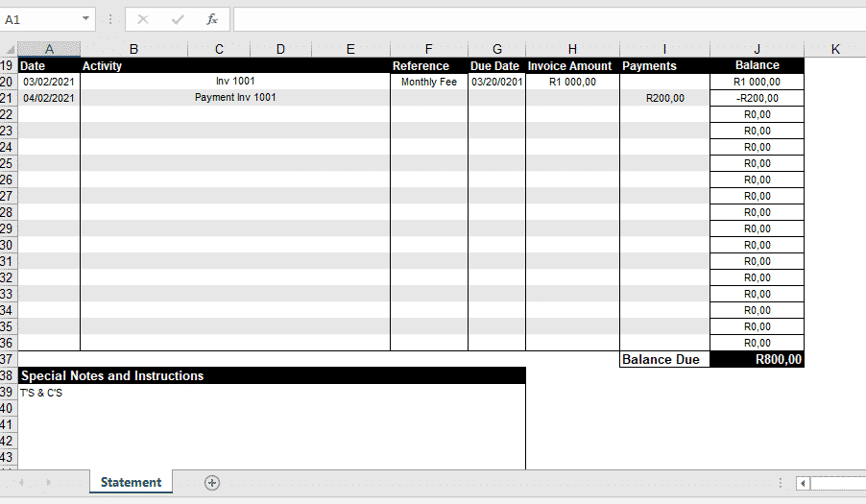Open Insert Function via the fx icon
The height and width of the screenshot is (504, 866).
(211, 19)
